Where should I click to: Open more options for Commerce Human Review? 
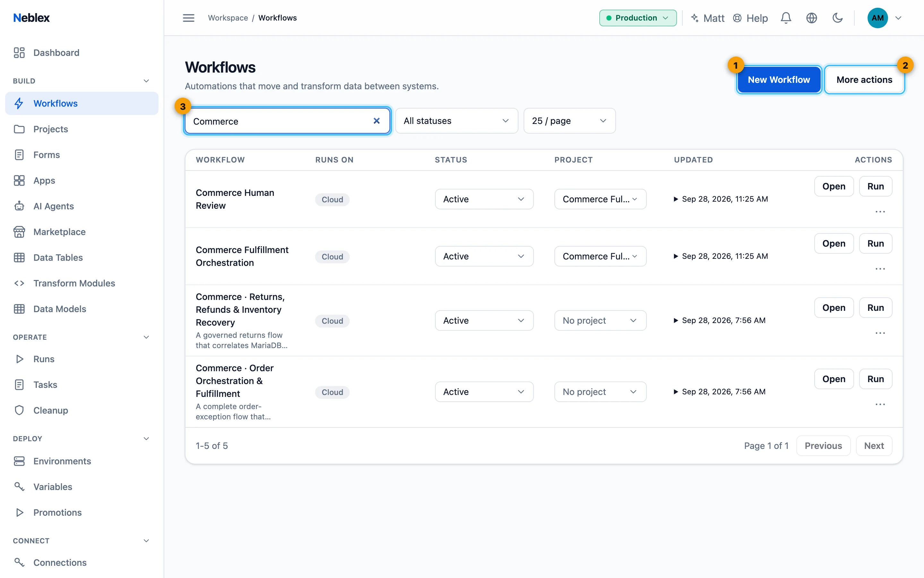point(880,212)
